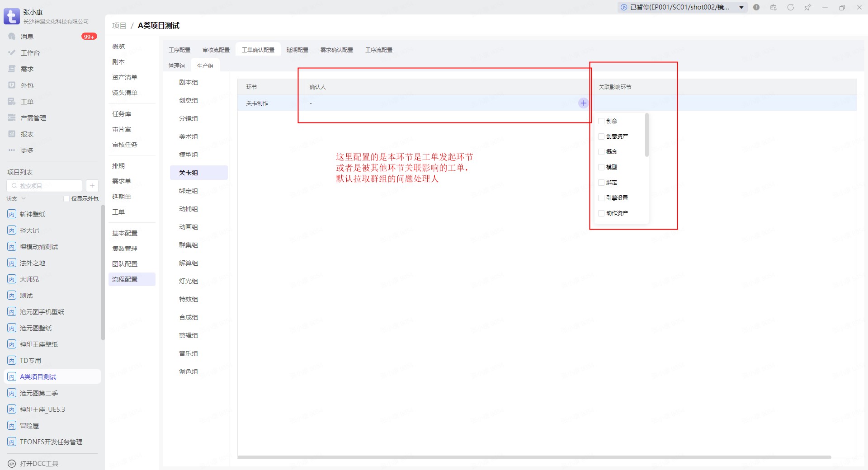This screenshot has width=868, height=470.
Task: Tick the 模型 checkbox in the list
Action: [x=601, y=167]
